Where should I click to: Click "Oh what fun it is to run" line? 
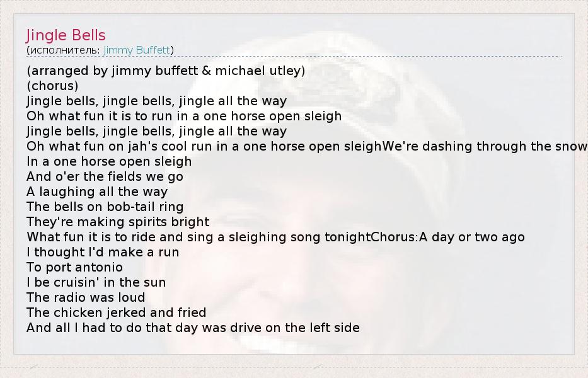point(184,116)
